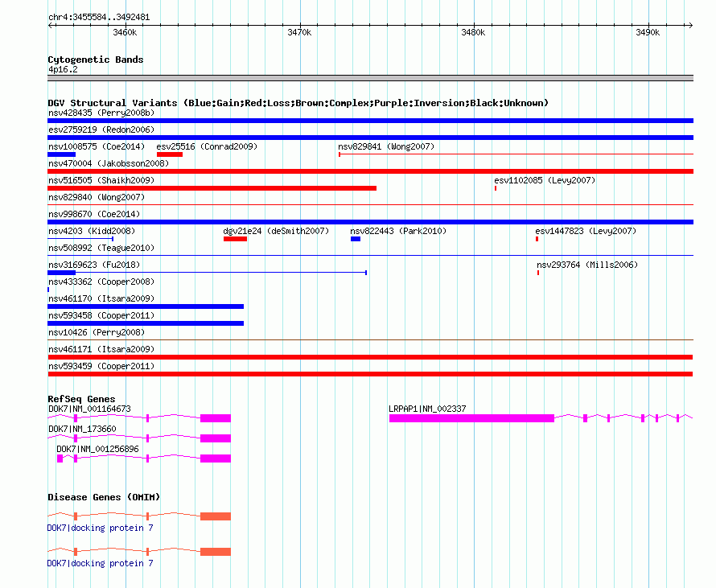The width and height of the screenshot is (716, 588).
Task: Click the nsv428435 (Perry2008b) gain bar
Action: tap(370, 121)
